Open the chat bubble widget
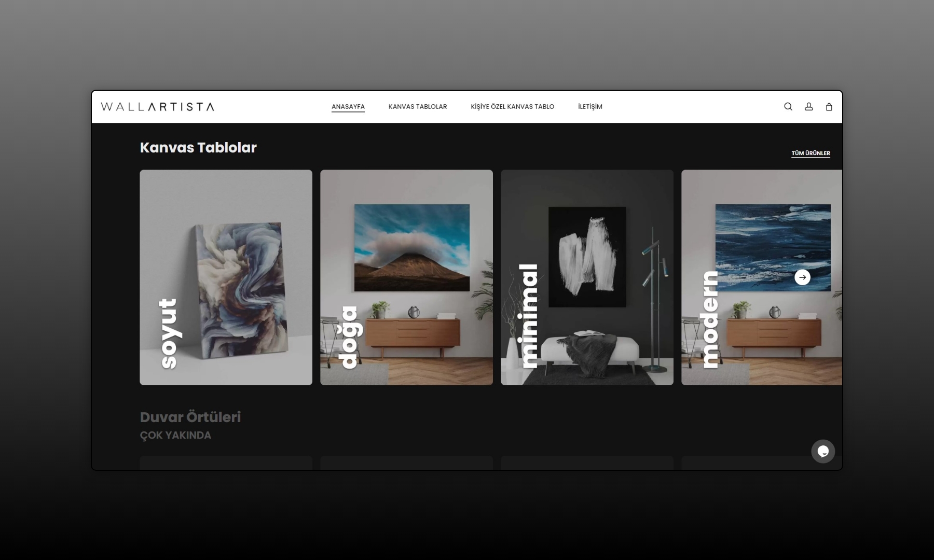934x560 pixels. 822,451
